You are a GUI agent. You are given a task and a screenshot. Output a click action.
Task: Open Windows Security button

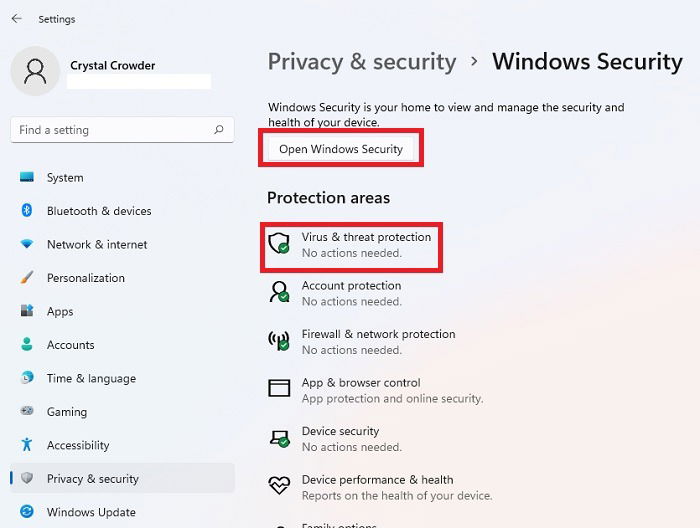[x=341, y=149]
